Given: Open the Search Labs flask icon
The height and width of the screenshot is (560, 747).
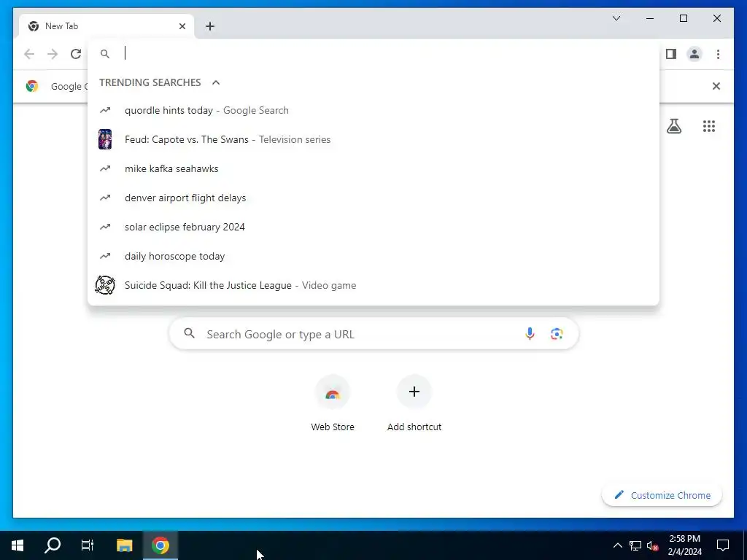Looking at the screenshot, I should coord(673,126).
